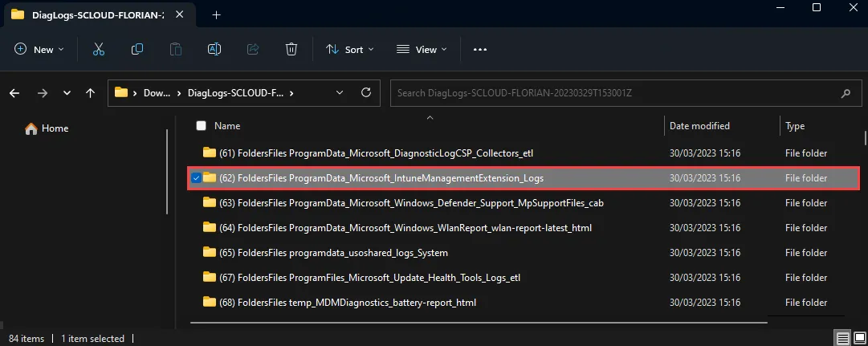
Task: Sort by the Date modified column
Action: coord(699,126)
